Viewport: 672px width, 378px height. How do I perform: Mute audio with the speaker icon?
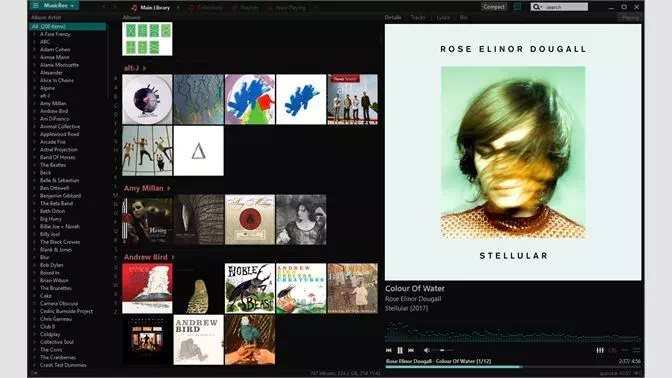pos(426,350)
